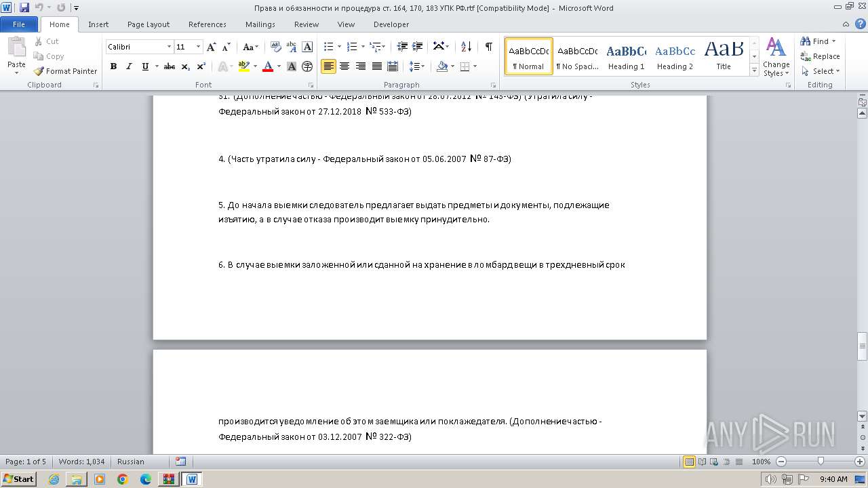Toggle Strikethrough formatting
This screenshot has width=868, height=488.
click(x=170, y=66)
